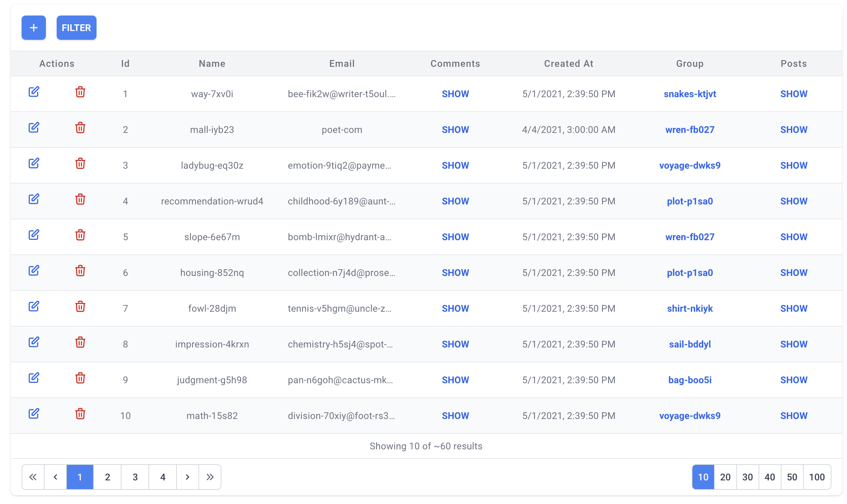
Task: Show posts for judgment-g5h98
Action: click(794, 380)
